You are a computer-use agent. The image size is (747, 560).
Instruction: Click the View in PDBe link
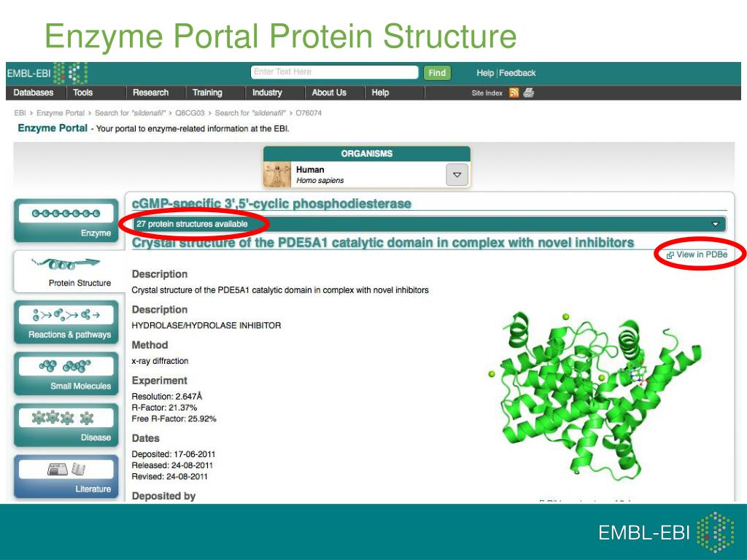pos(702,254)
